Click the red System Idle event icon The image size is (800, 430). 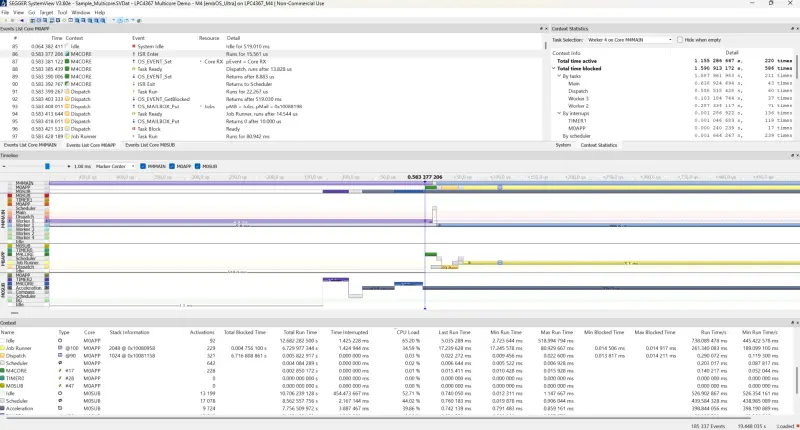coord(134,46)
